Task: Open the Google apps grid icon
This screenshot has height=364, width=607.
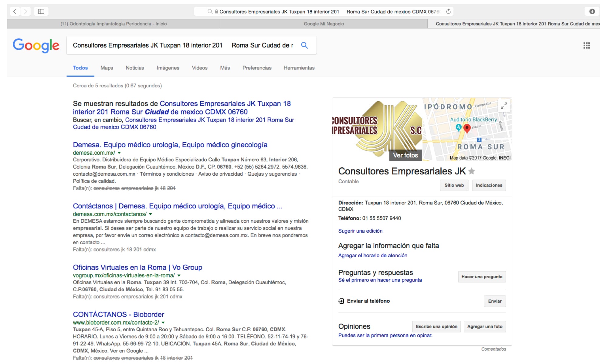Action: 586,45
